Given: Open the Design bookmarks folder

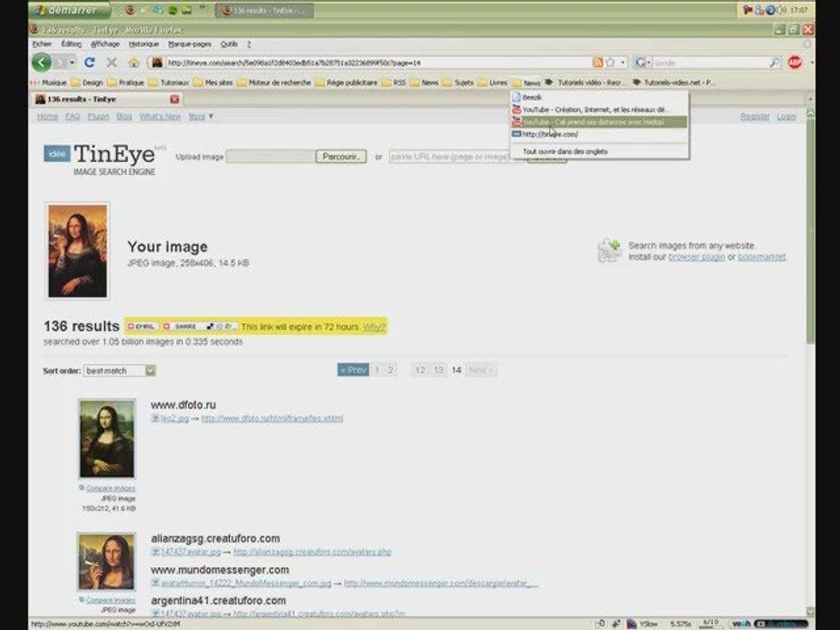Looking at the screenshot, I should point(87,82).
